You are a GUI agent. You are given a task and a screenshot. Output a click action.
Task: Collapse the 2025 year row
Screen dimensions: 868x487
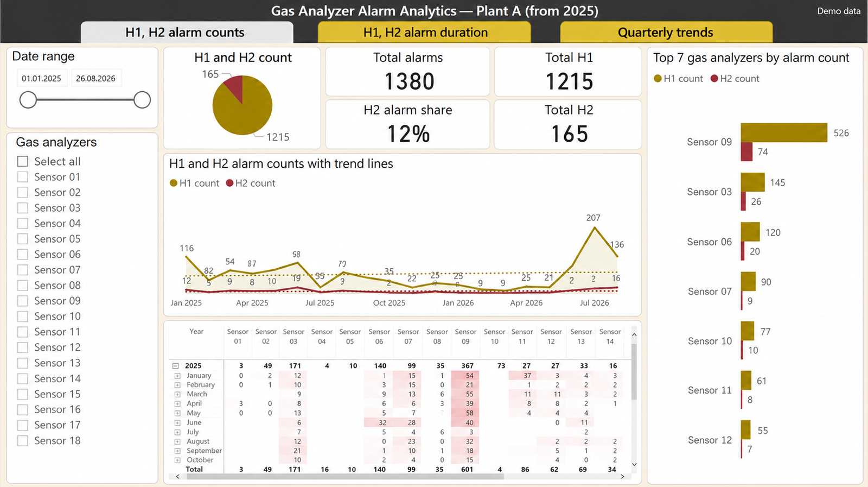click(x=176, y=366)
